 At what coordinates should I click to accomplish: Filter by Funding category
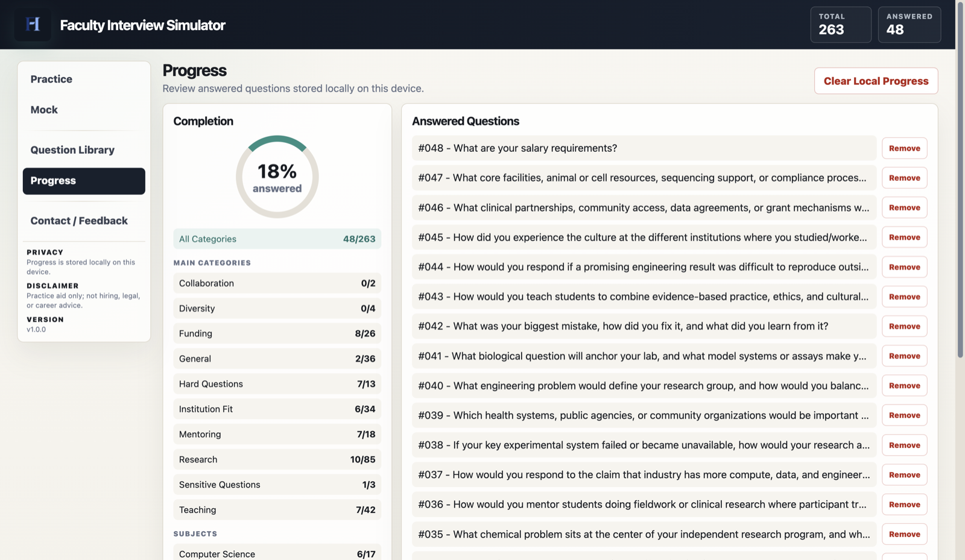pyautogui.click(x=277, y=333)
